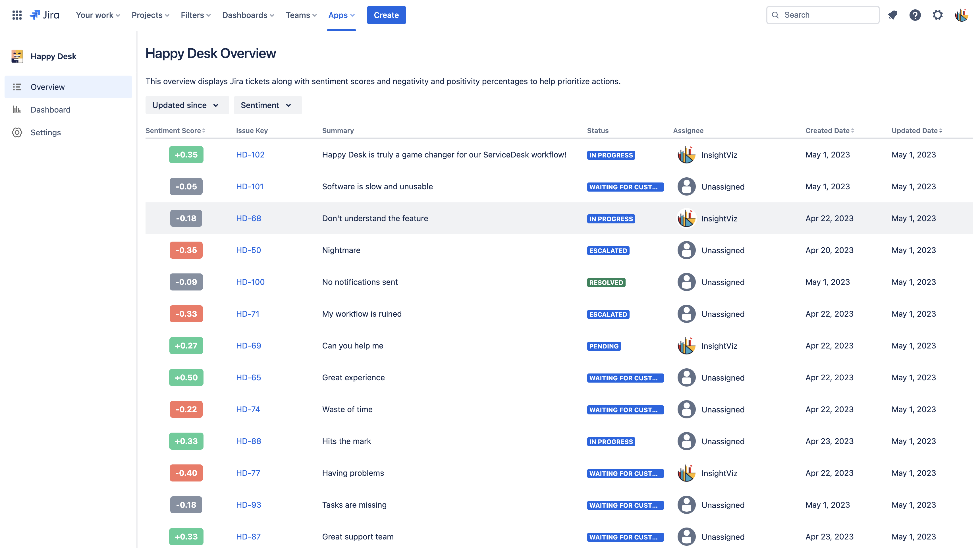This screenshot has height=548, width=980.
Task: Open the Apps menu
Action: [341, 15]
